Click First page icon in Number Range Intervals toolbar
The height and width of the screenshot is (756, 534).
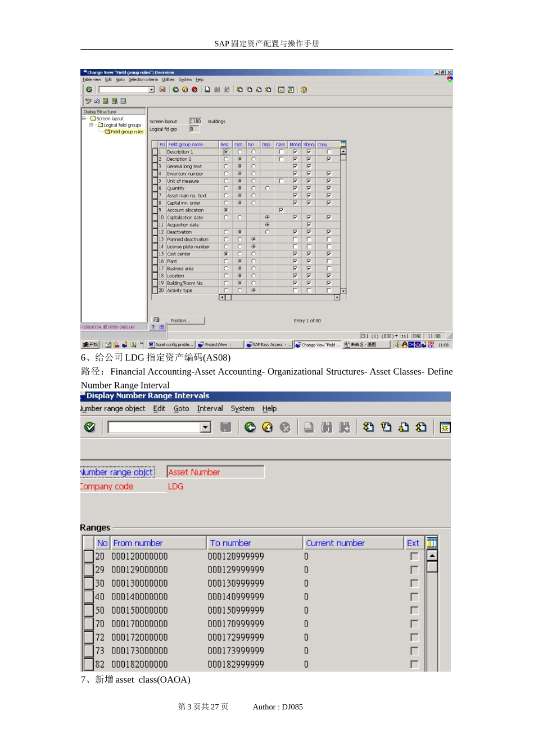click(368, 427)
